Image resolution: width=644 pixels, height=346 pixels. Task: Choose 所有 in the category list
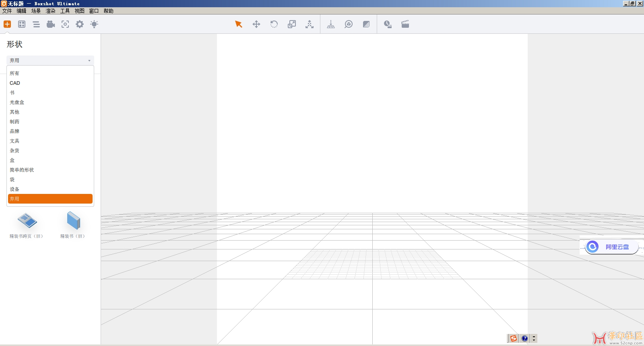point(50,73)
